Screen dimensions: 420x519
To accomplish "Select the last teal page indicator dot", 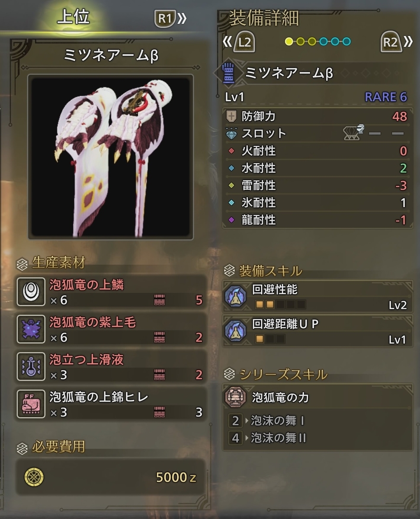I will 346,42.
